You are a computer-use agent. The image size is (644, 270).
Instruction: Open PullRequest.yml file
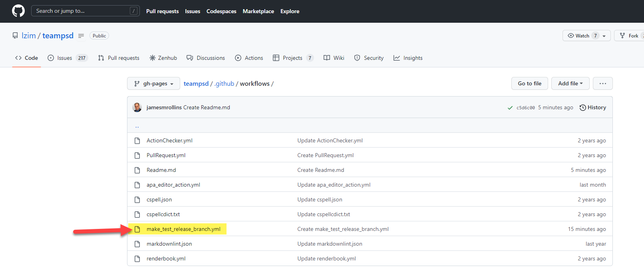(x=166, y=155)
